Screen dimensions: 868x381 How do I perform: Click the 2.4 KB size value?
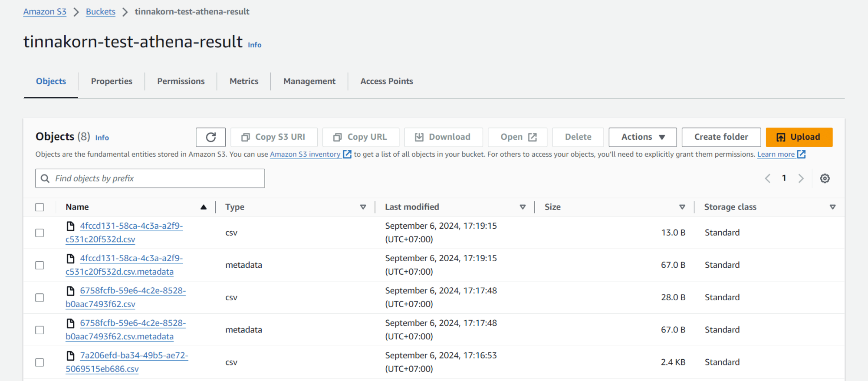click(673, 362)
